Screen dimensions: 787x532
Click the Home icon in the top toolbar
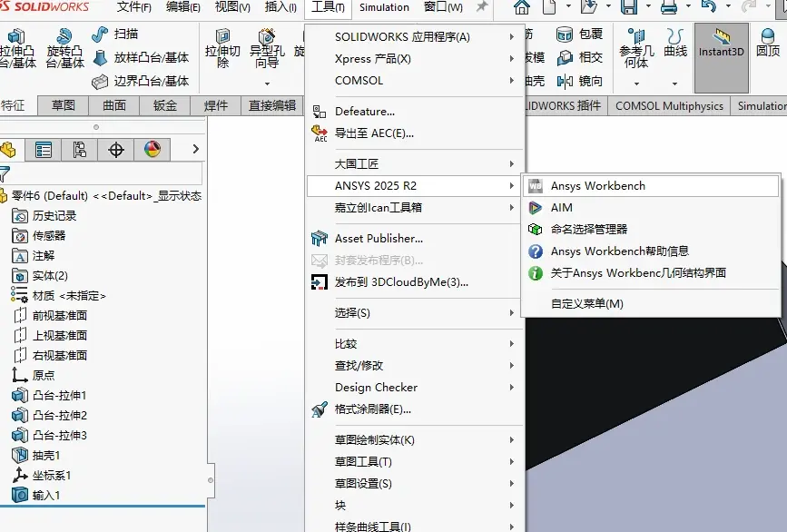[521, 7]
